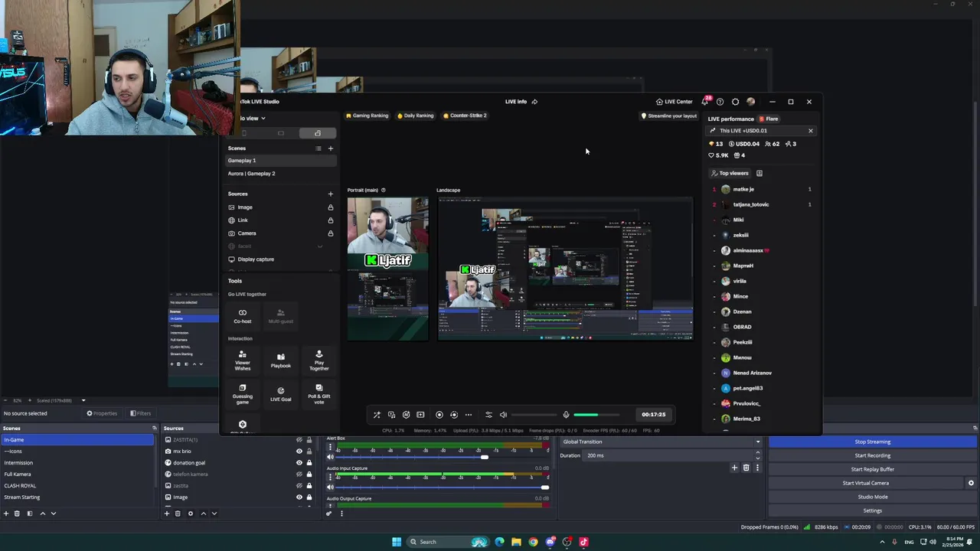
Task: Select the landscape-only layout tab
Action: (281, 133)
